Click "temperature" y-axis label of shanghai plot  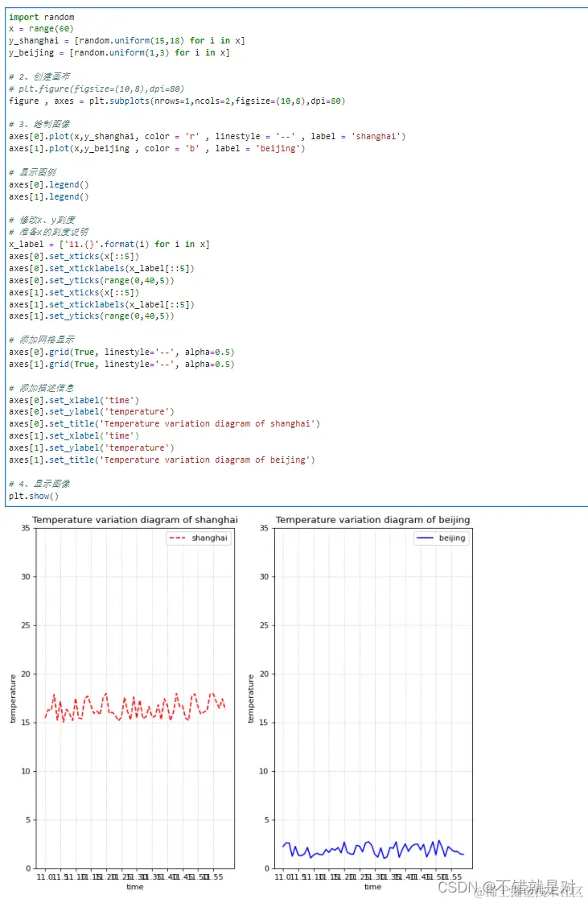[13, 699]
